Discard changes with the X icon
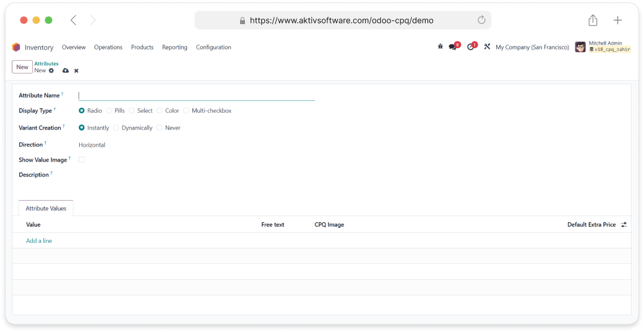Image resolution: width=644 pixels, height=332 pixels. 76,71
